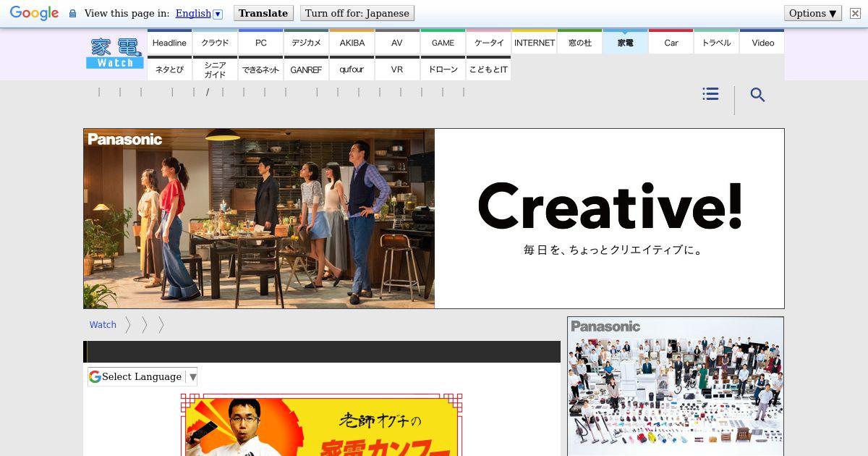
Task: Click the Google G icon beside Select Language
Action: [95, 376]
